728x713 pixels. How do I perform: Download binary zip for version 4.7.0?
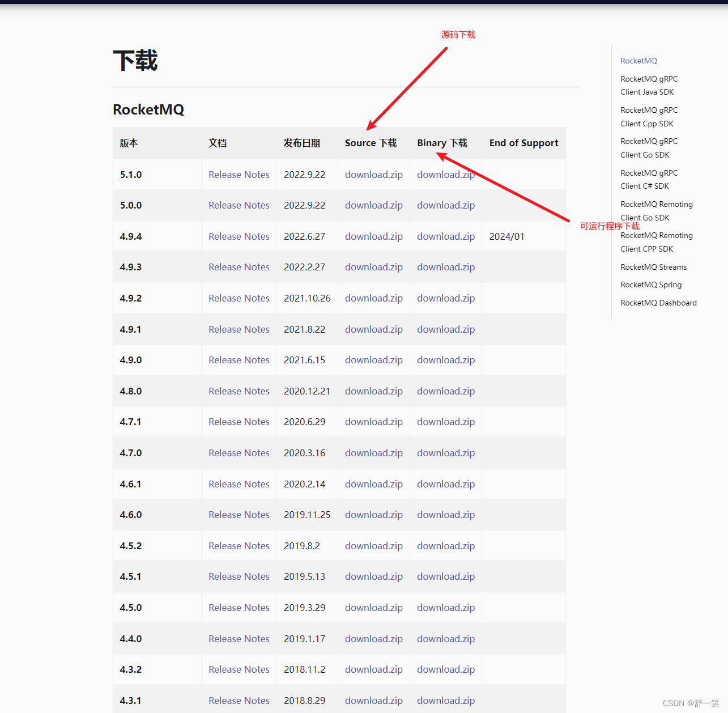(x=445, y=453)
